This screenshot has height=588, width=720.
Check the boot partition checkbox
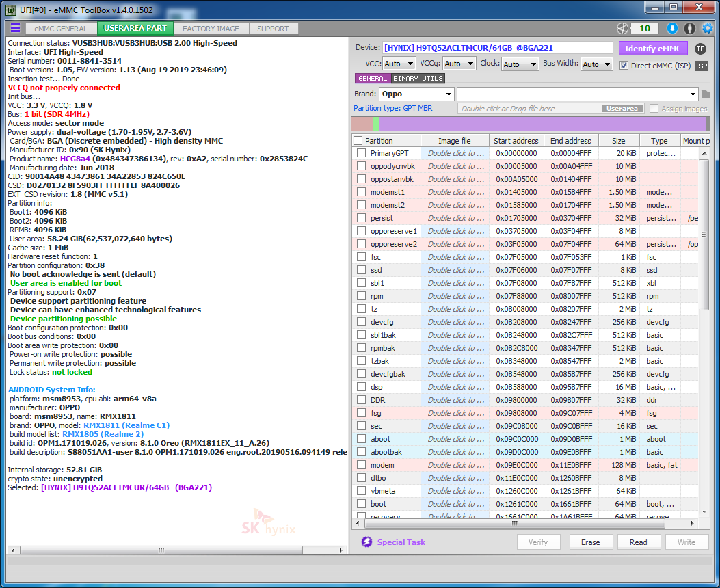362,503
